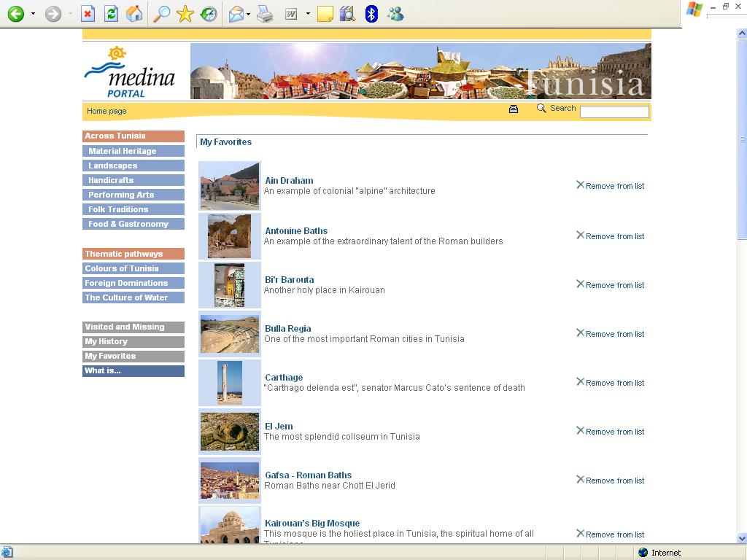Open the Bi'r Barouta title link
This screenshot has width=747, height=560.
(289, 280)
